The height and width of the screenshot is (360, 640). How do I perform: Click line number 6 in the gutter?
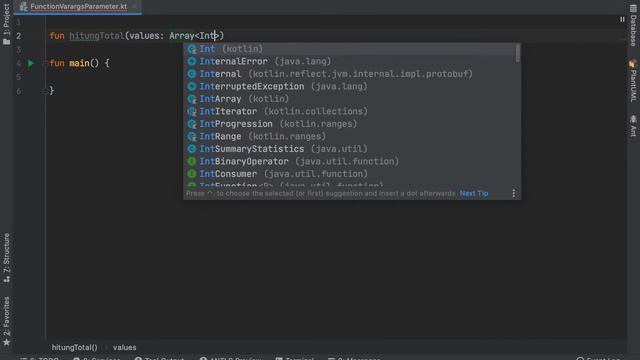tap(18, 91)
